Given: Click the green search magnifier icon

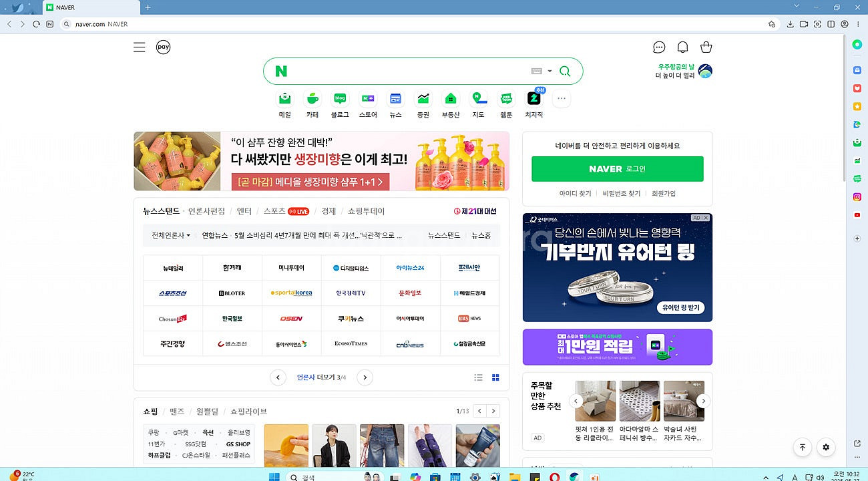Looking at the screenshot, I should click(x=565, y=71).
